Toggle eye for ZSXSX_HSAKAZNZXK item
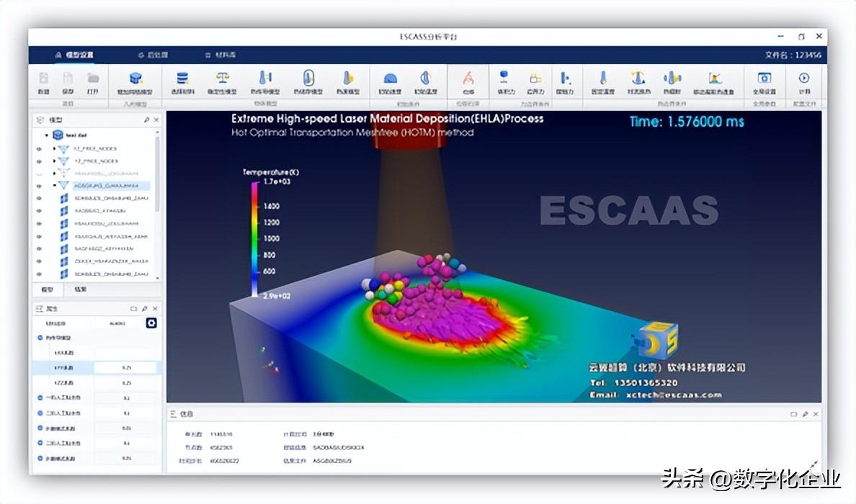856x504 pixels. [39, 261]
